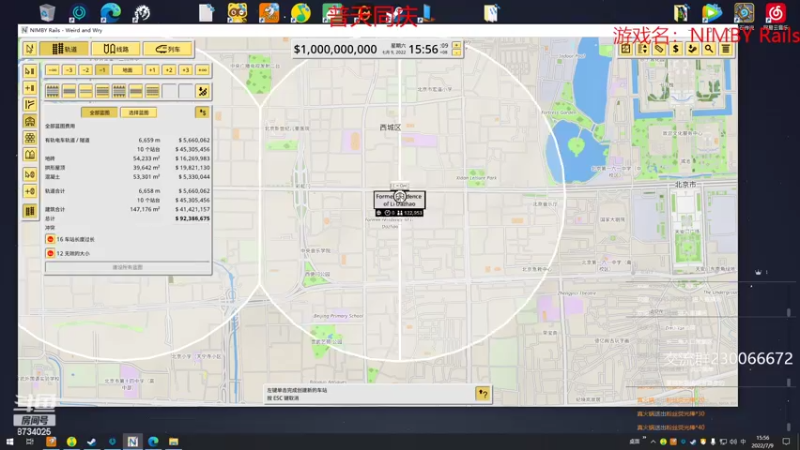The height and width of the screenshot is (450, 800).
Task: Set track level to +1
Action: pyautogui.click(x=152, y=70)
